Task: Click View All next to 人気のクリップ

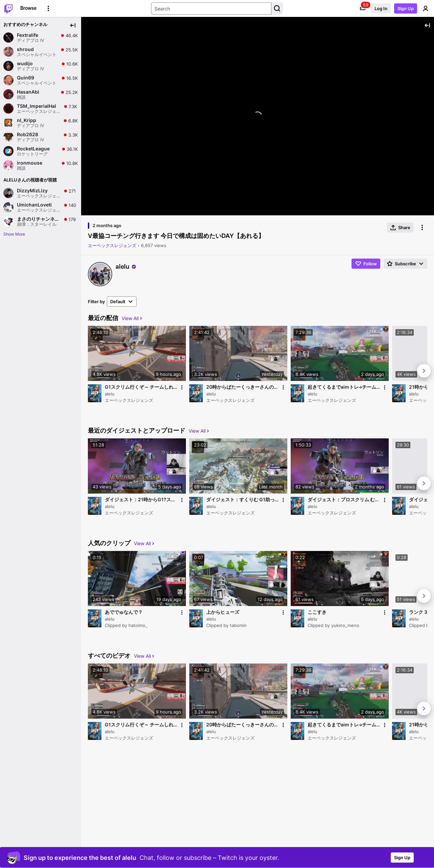Action: coord(144,544)
